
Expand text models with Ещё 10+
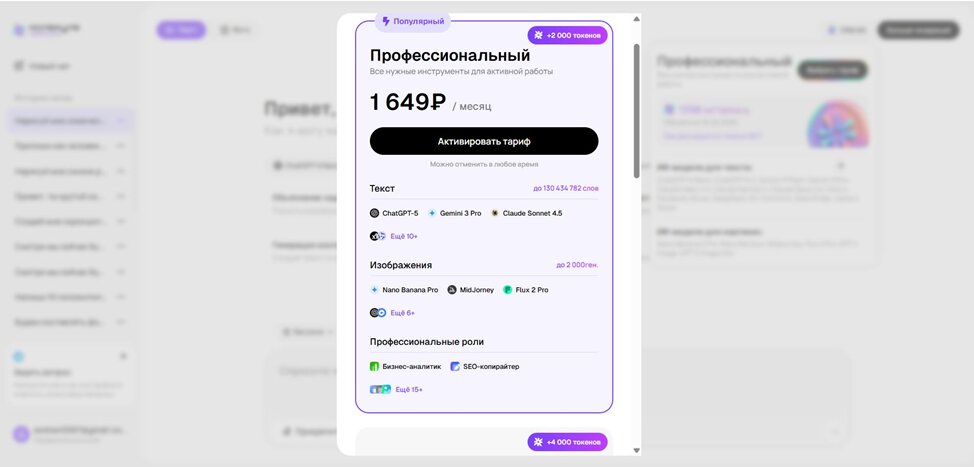(404, 236)
